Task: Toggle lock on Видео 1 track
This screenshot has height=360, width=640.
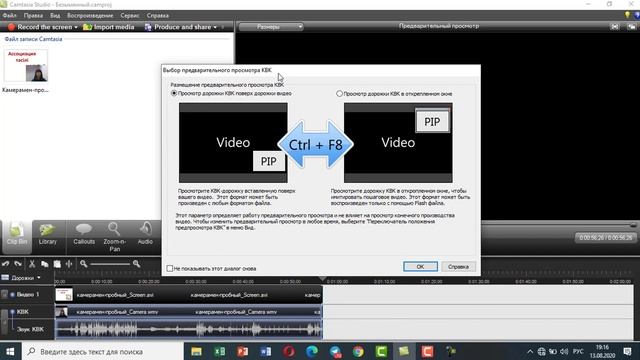Action: coord(4,294)
